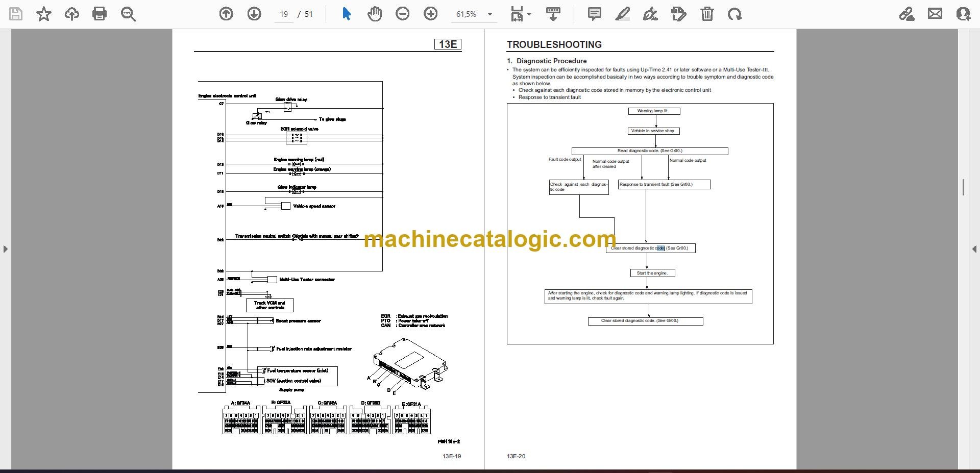Click 'Engine electronic control unit' label
The width and height of the screenshot is (980, 473).
(x=227, y=96)
